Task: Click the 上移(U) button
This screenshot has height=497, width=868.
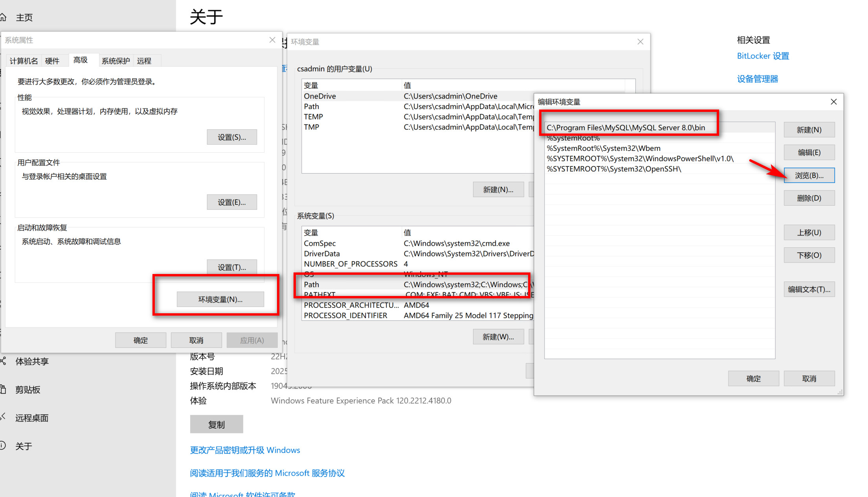Action: click(809, 232)
